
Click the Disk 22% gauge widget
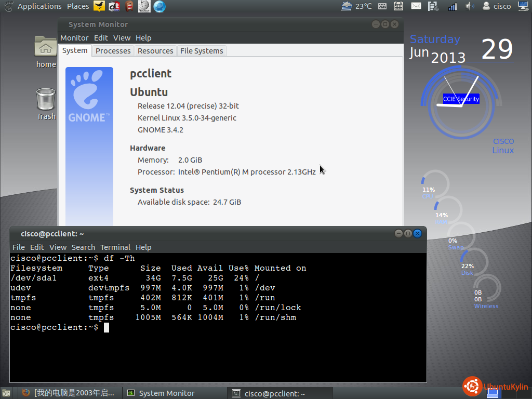474,262
